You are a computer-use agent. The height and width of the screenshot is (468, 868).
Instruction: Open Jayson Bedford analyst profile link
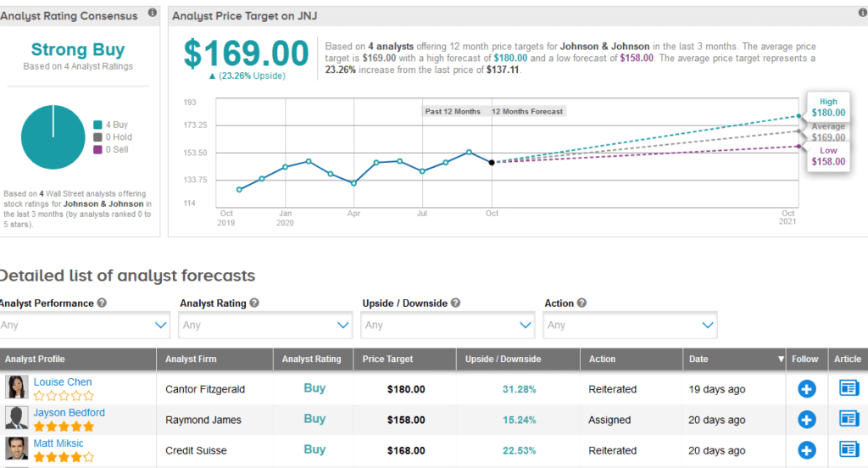point(70,413)
